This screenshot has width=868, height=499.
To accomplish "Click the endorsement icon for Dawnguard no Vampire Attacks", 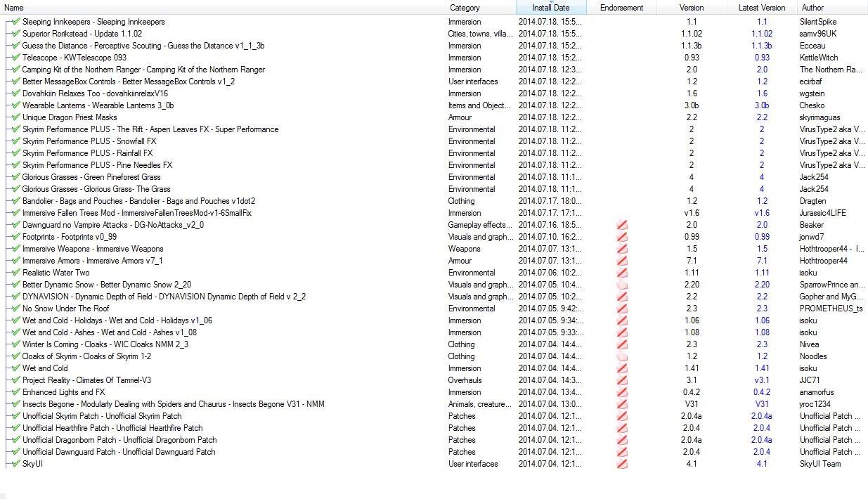I will pyautogui.click(x=621, y=225).
